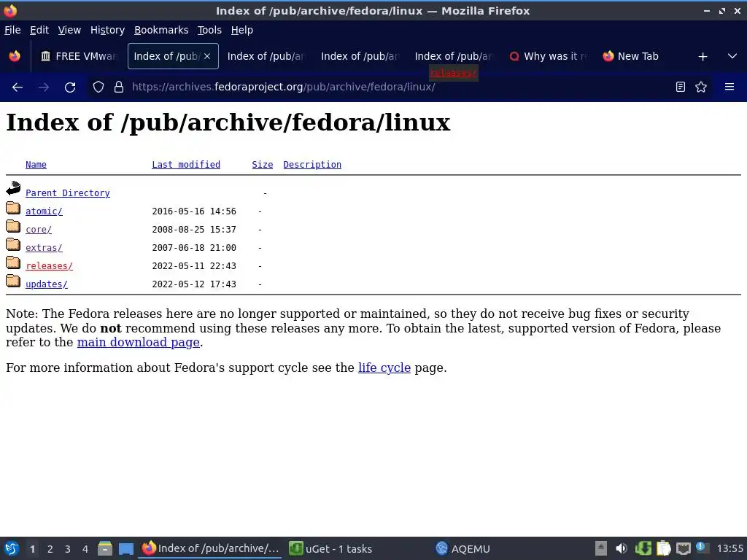Open the volume speaker tray icon
Viewport: 747px width, 560px height.
coord(622,548)
